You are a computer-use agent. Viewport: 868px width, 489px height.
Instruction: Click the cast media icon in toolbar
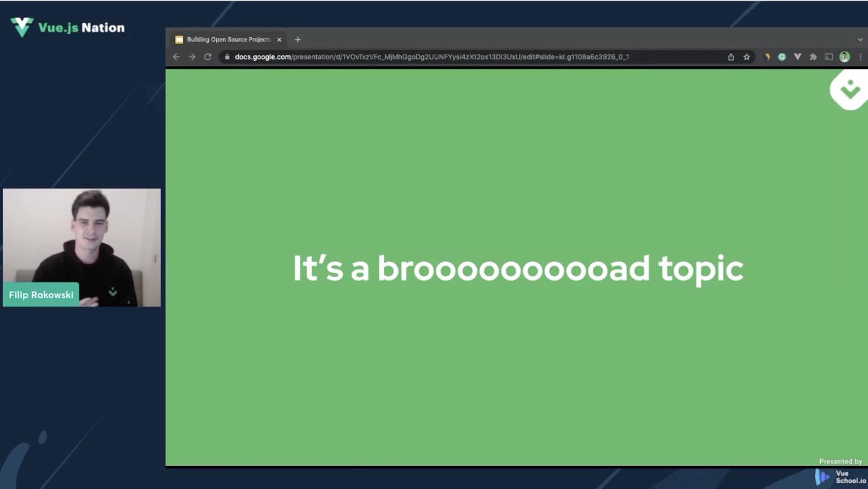(x=829, y=57)
